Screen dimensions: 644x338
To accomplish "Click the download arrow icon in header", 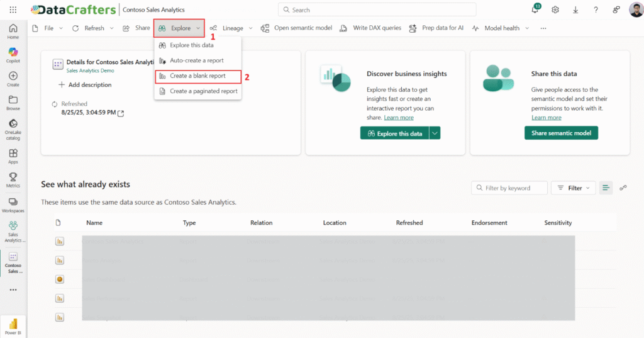I will (575, 10).
